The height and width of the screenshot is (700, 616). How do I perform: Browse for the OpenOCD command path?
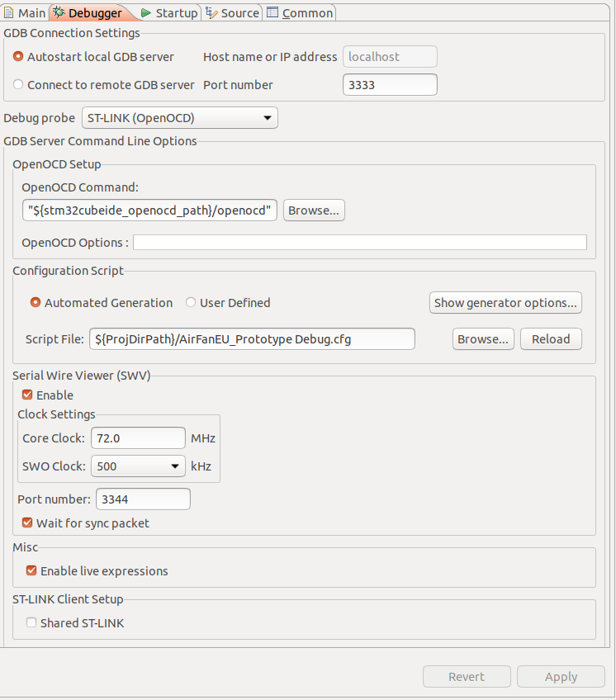pyautogui.click(x=314, y=210)
